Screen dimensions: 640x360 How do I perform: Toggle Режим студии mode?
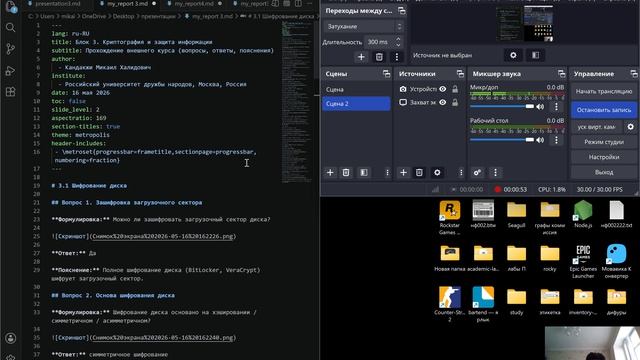[604, 142]
